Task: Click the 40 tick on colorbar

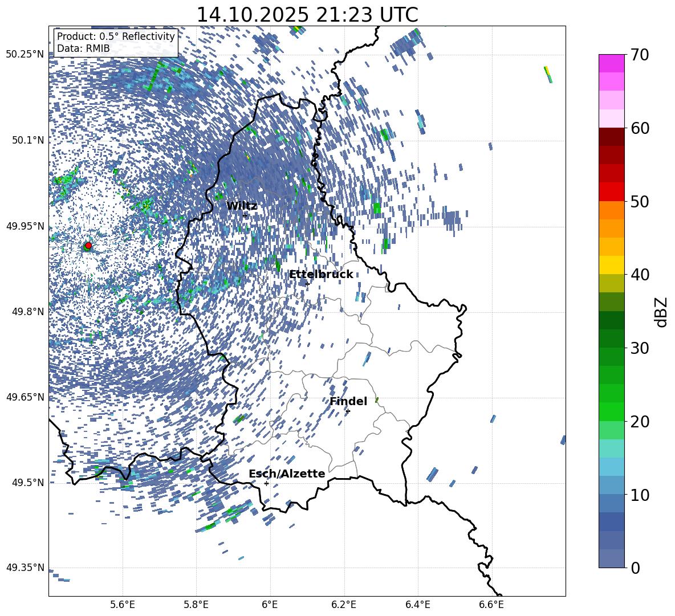Action: (640, 275)
